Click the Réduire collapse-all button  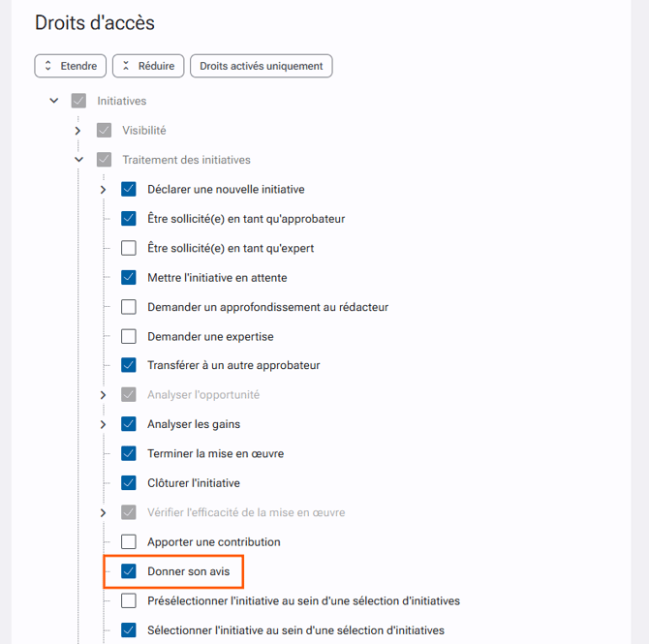point(148,66)
